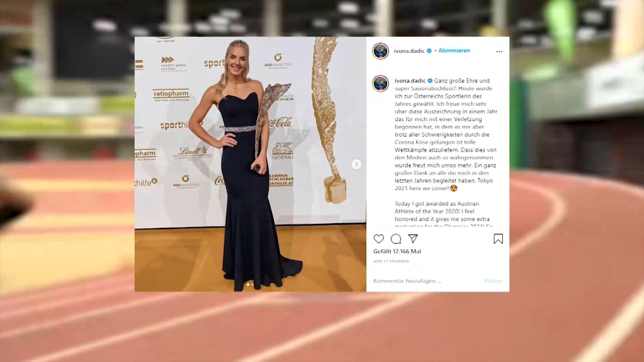Viewport: 644px width, 362px height.
Task: Save post with the bookmark icon
Action: pos(498,239)
